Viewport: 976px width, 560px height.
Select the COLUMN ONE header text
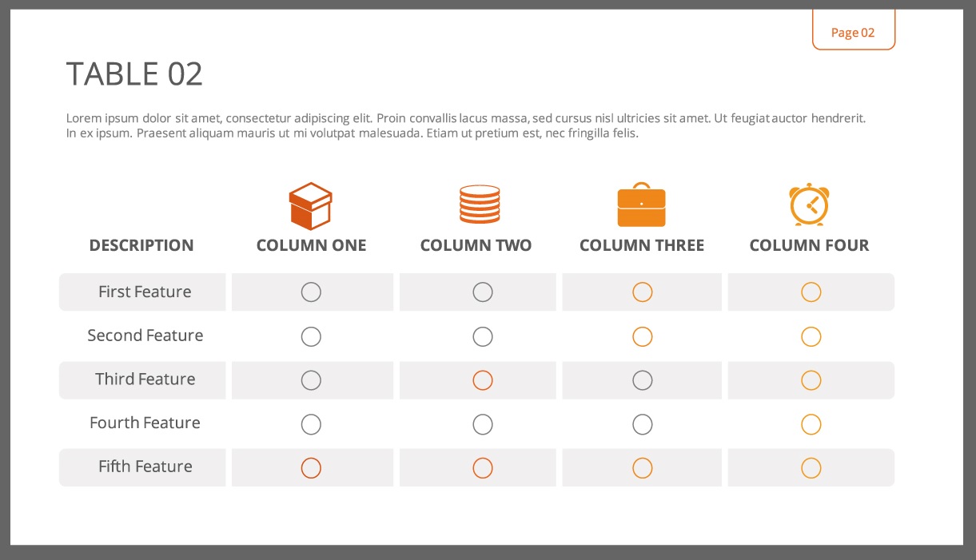[x=311, y=245]
